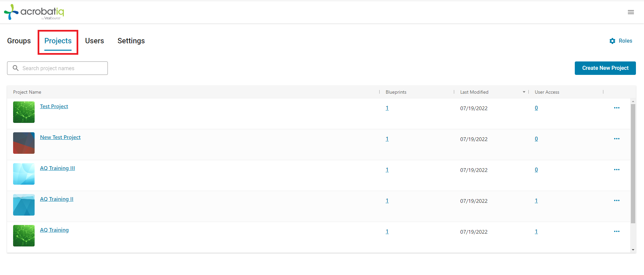Open user access count for Test Project
Image resolution: width=644 pixels, height=275 pixels.
[x=536, y=108]
